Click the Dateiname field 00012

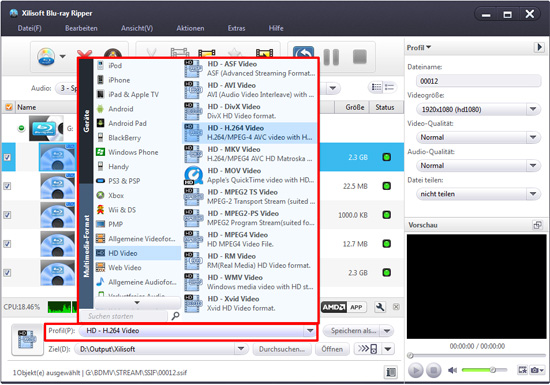478,81
